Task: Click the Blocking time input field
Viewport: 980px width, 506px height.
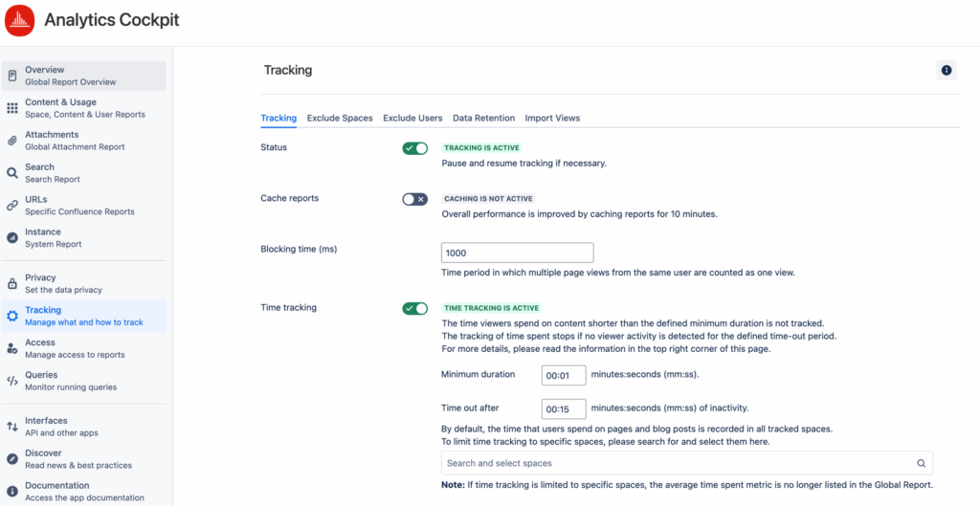Action: pos(518,253)
